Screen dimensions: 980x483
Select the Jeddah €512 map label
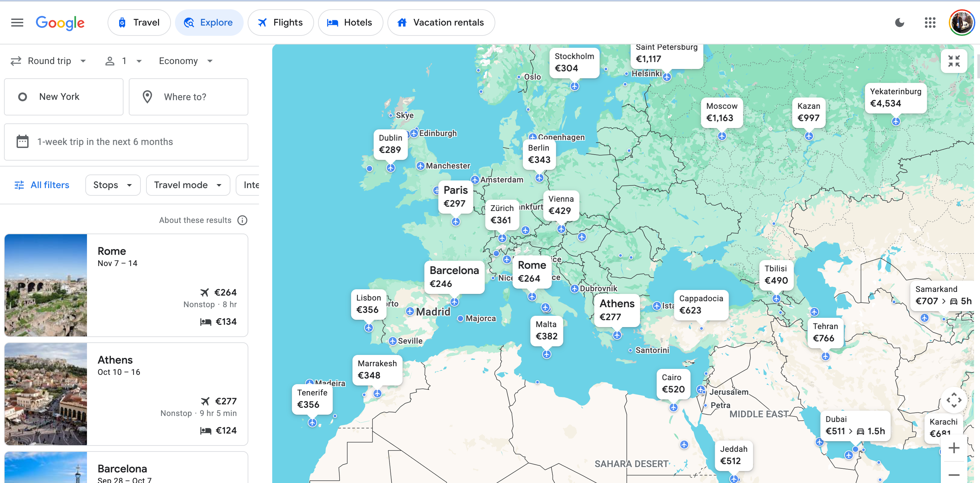[x=733, y=455]
